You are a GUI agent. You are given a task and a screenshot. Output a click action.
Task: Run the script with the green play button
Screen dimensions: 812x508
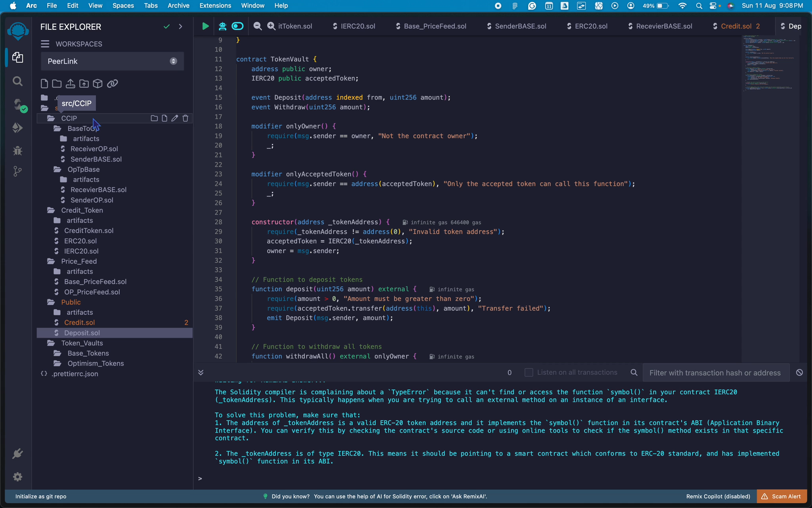pos(205,26)
